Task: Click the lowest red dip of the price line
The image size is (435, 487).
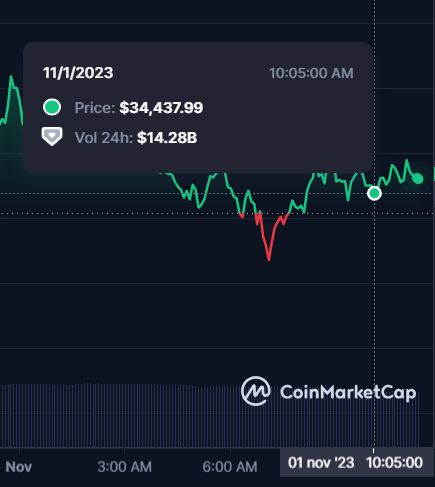Action: (269, 258)
